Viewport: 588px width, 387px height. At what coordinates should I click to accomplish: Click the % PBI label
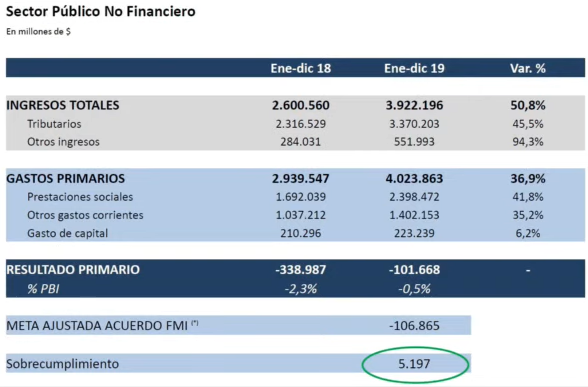point(43,289)
